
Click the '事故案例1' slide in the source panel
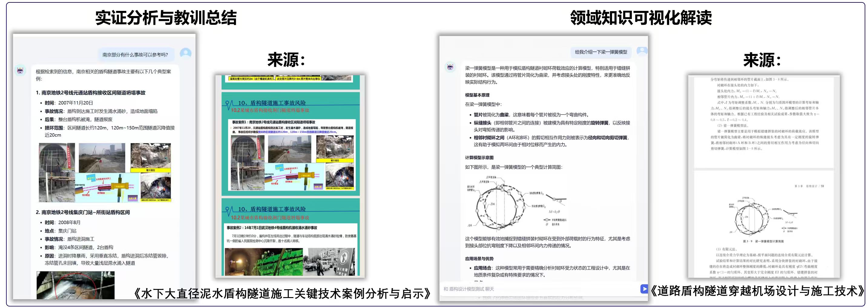click(291, 144)
